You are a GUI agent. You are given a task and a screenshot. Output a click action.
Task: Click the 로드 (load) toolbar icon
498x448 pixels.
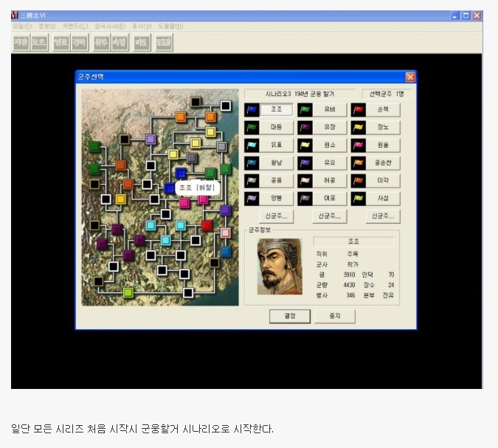point(39,42)
